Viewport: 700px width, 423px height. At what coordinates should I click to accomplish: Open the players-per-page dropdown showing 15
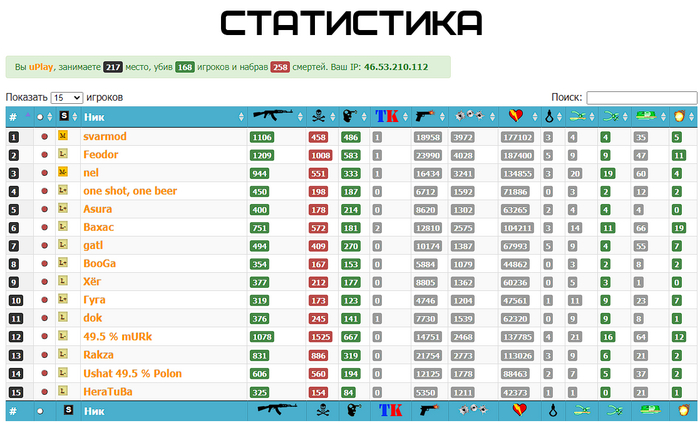point(67,97)
